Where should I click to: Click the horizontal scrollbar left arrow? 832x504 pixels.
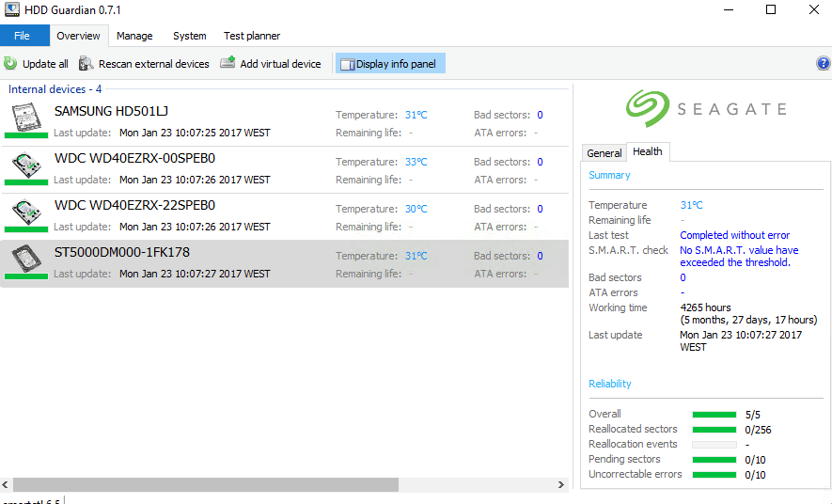[7, 485]
